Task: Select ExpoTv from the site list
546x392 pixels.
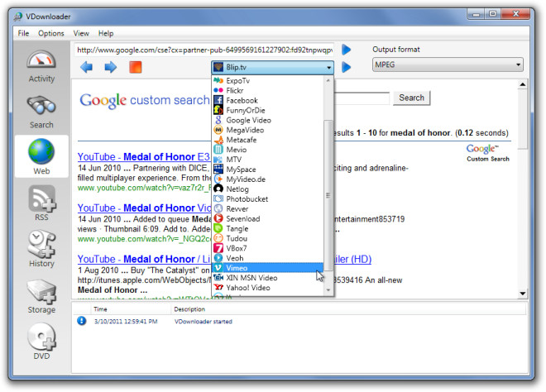Action: click(268, 80)
